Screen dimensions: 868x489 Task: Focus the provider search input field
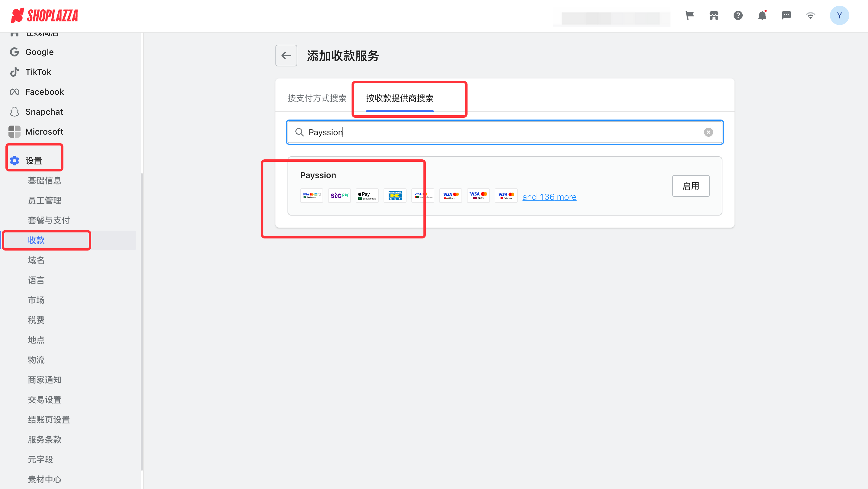(505, 132)
